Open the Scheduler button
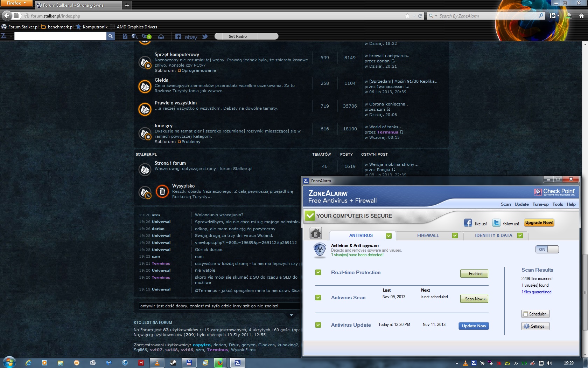The image size is (588, 368). [535, 314]
